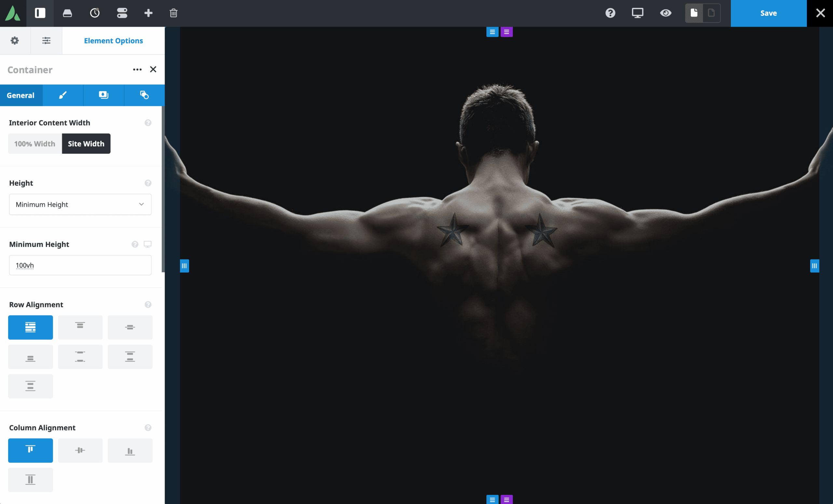This screenshot has width=833, height=504.
Task: Select the stretch row alignment option
Action: (x=30, y=327)
